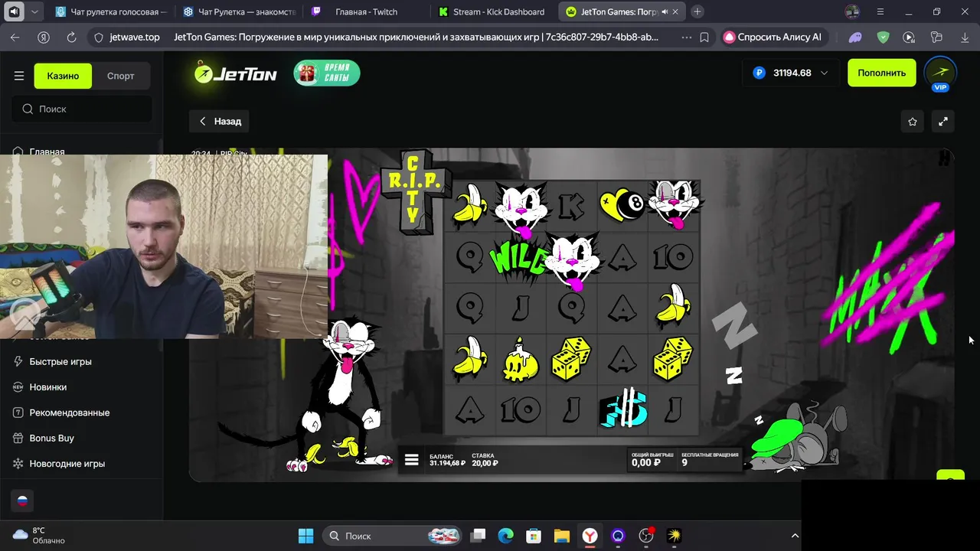Image resolution: width=980 pixels, height=551 pixels.
Task: Reload the page in browser toolbar
Action: (x=71, y=37)
